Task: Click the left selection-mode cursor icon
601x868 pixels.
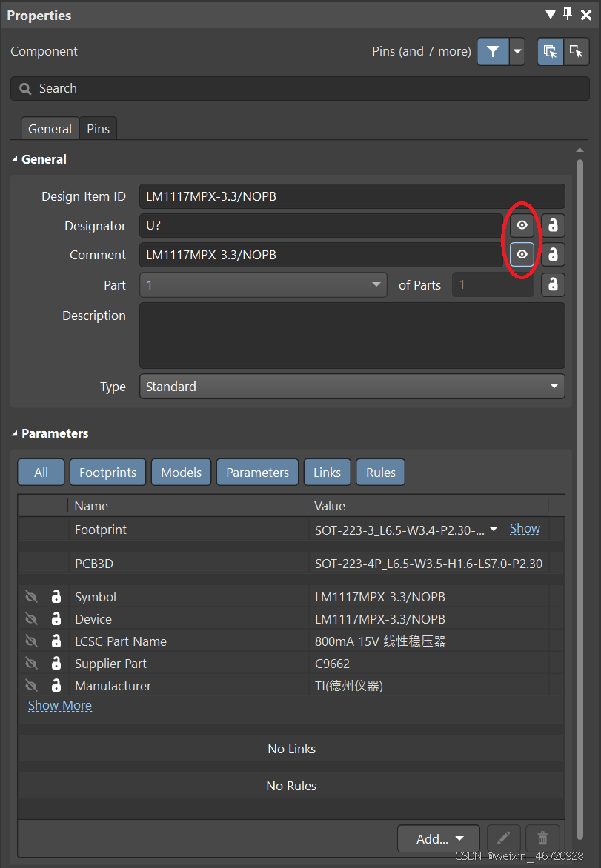Action: tap(550, 52)
